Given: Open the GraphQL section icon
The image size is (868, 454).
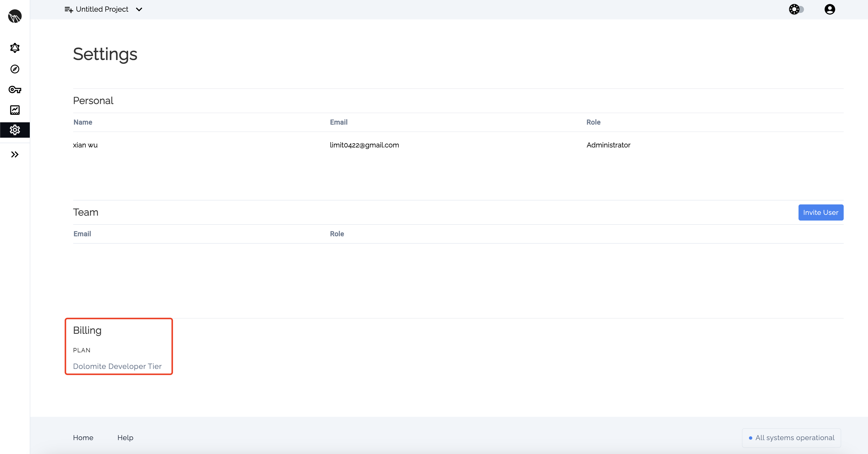Looking at the screenshot, I should coord(15,48).
